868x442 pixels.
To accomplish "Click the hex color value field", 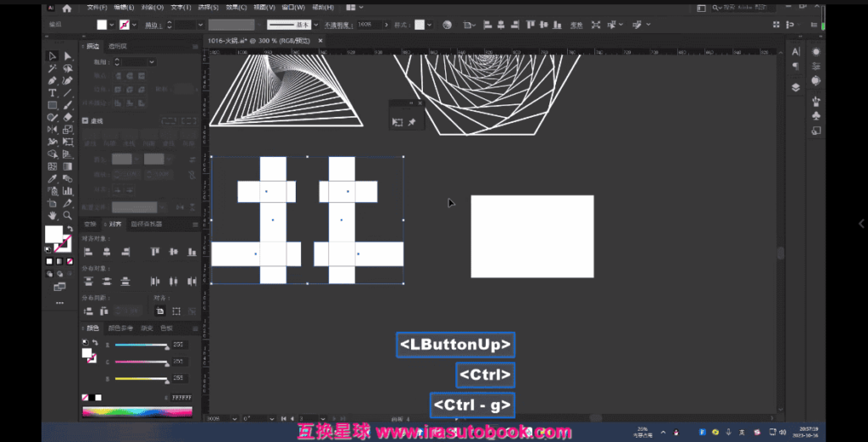I will (x=181, y=397).
